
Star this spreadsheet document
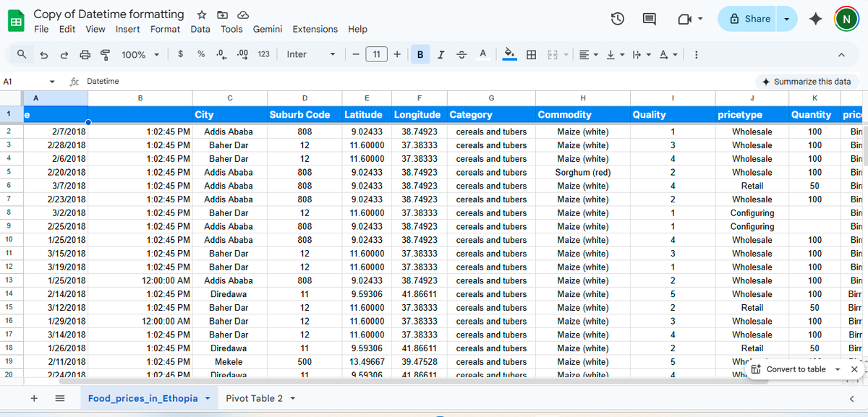pyautogui.click(x=202, y=14)
